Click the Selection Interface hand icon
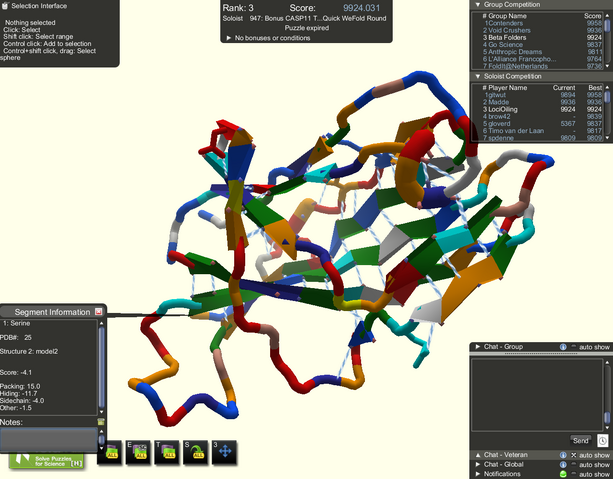Screen dimensions: 613x479 [5, 5]
